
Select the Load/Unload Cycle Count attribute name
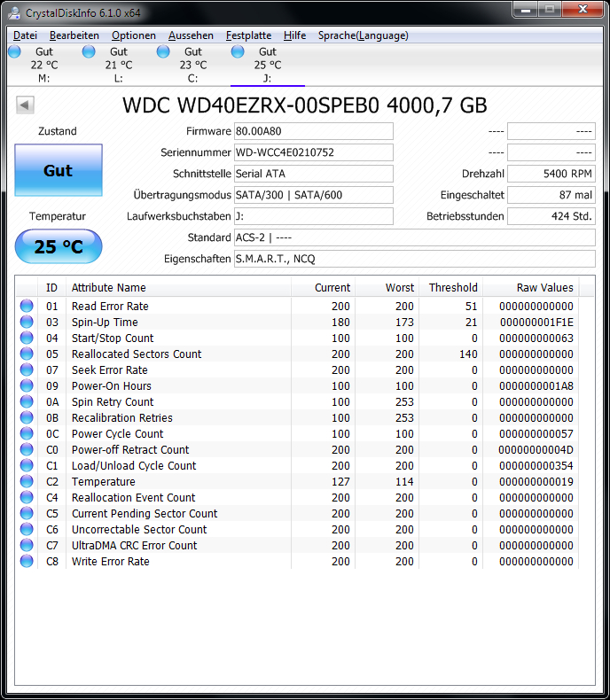(134, 465)
